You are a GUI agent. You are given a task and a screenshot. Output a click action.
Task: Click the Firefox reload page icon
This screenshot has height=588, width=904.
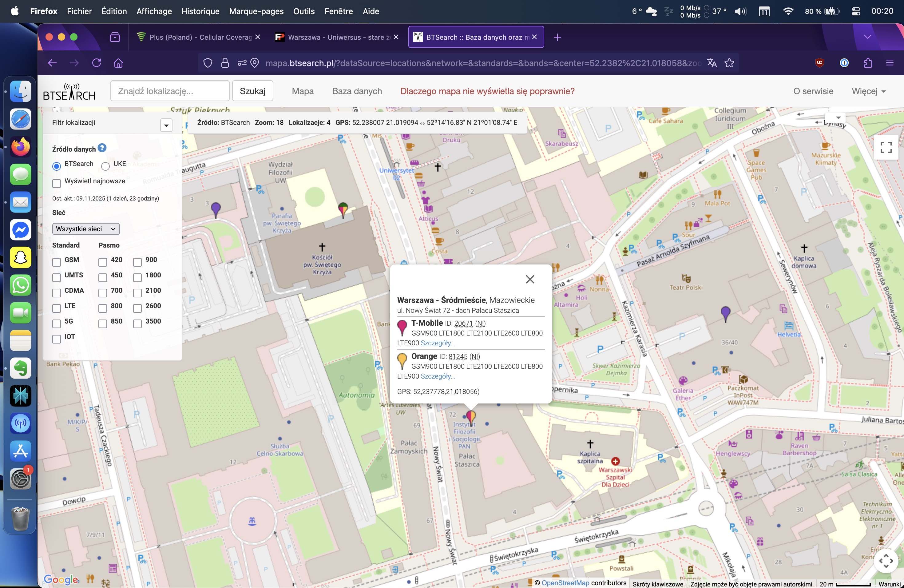point(97,63)
